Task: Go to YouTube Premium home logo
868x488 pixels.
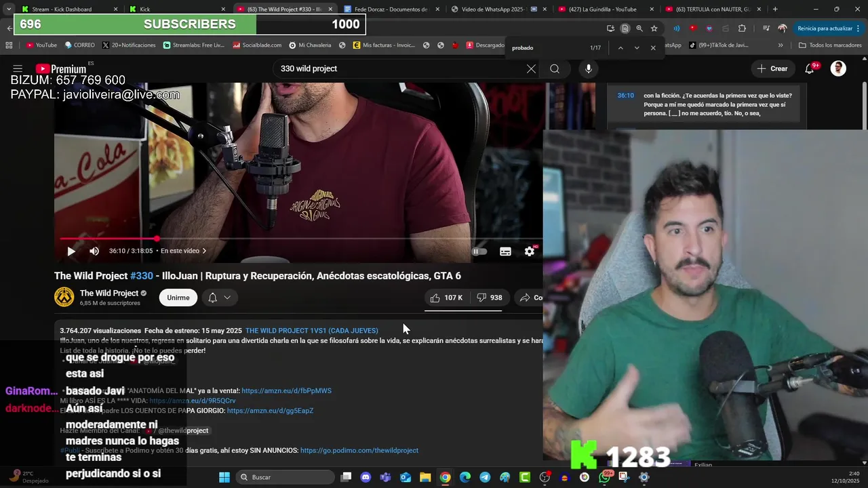Action: pyautogui.click(x=61, y=68)
